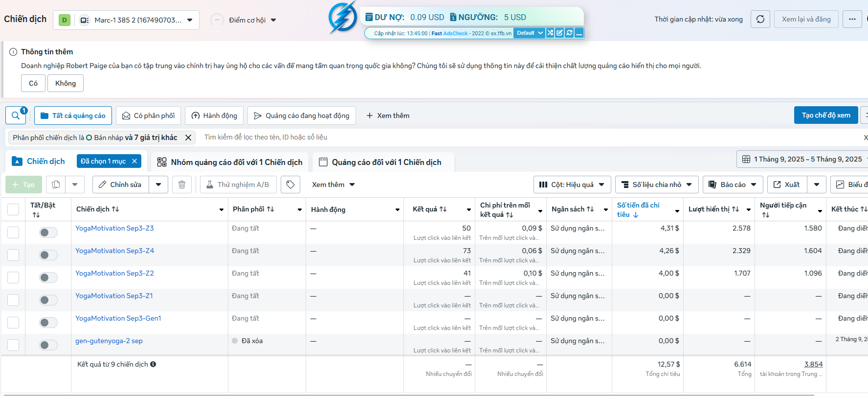This screenshot has height=396, width=868.
Task: Click the 'Tạo chế độ xem' button
Action: [826, 115]
